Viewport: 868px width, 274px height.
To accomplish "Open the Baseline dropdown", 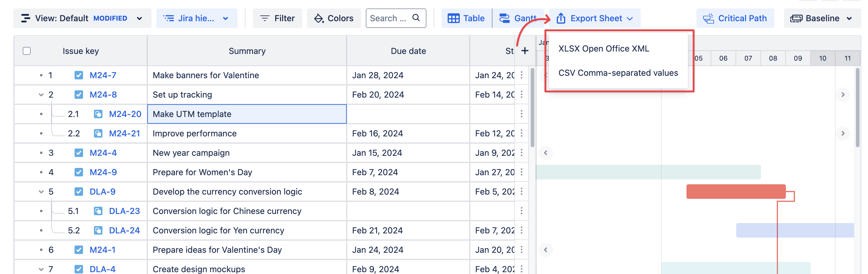I will tap(822, 18).
